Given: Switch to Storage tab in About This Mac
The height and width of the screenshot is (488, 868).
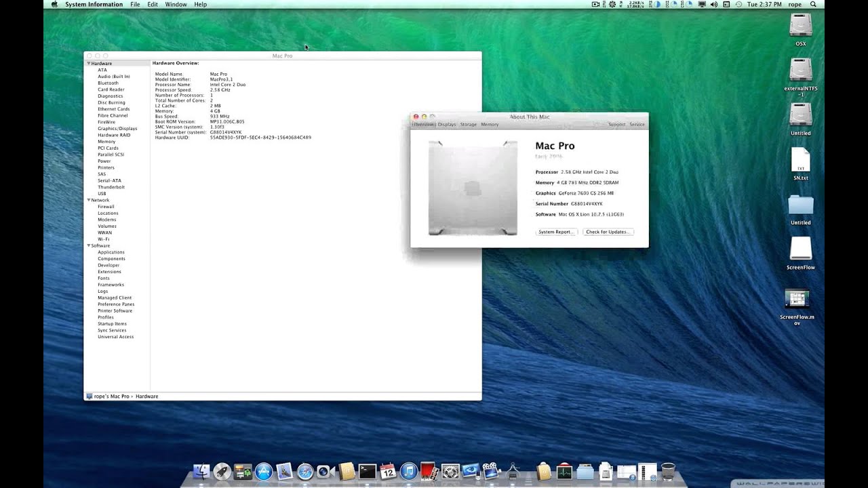Looking at the screenshot, I should coord(469,125).
